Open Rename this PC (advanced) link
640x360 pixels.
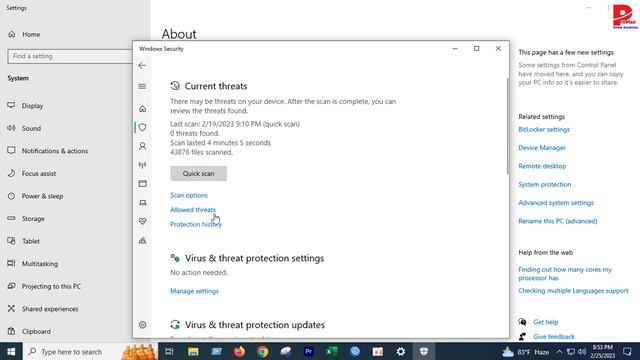(x=558, y=221)
